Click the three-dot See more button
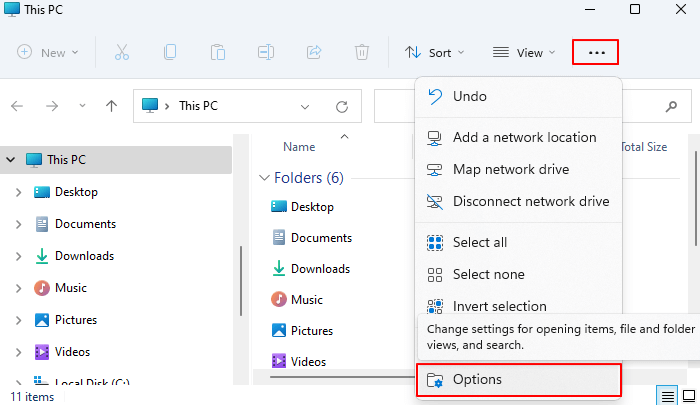 (x=596, y=52)
